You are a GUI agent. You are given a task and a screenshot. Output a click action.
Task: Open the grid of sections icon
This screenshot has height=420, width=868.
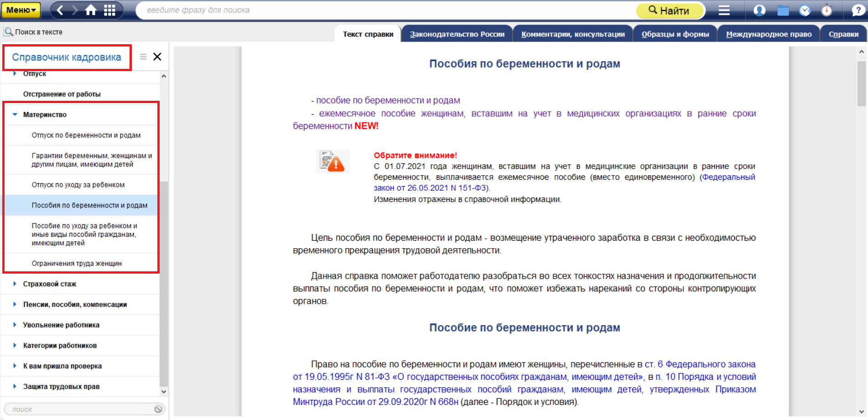click(x=109, y=10)
